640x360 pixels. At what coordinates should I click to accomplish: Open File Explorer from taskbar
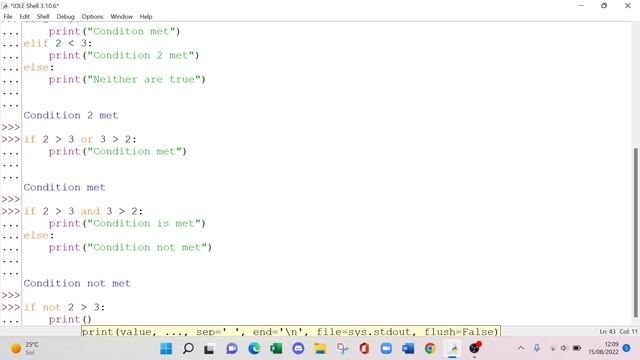click(320, 349)
